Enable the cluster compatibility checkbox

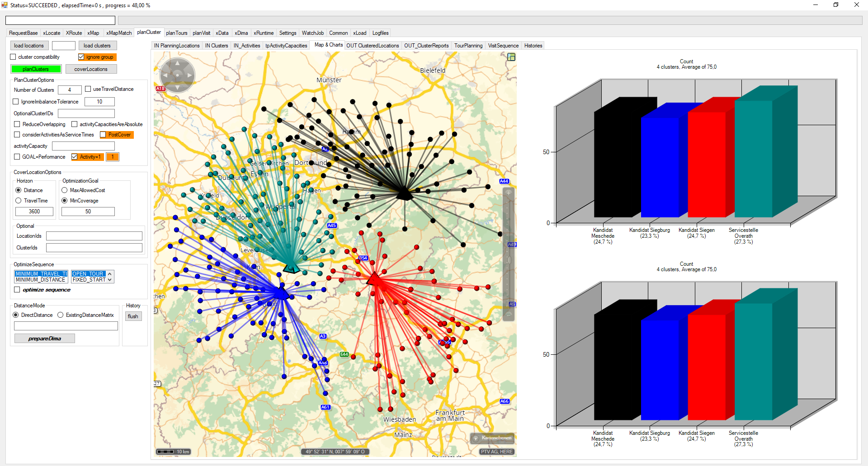click(x=13, y=57)
